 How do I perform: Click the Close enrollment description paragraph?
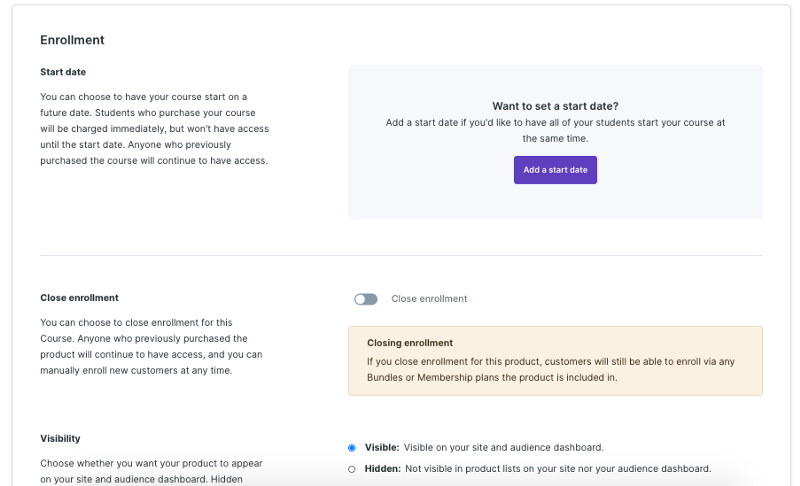click(x=152, y=346)
